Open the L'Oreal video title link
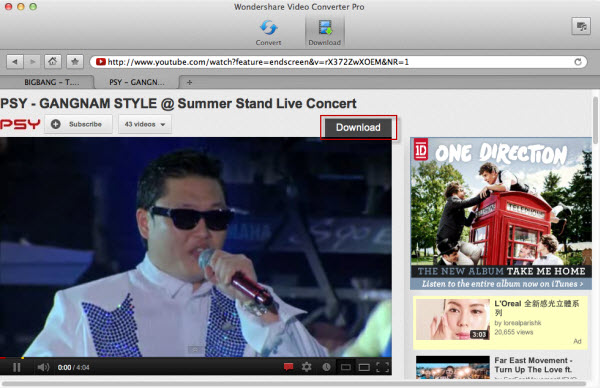Image resolution: width=600 pixels, height=388 pixels. (x=537, y=308)
